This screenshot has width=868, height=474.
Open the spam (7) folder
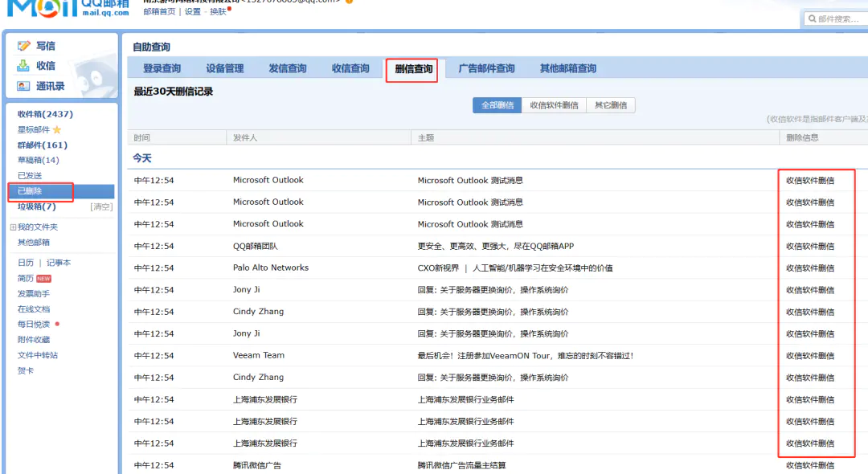pyautogui.click(x=36, y=206)
